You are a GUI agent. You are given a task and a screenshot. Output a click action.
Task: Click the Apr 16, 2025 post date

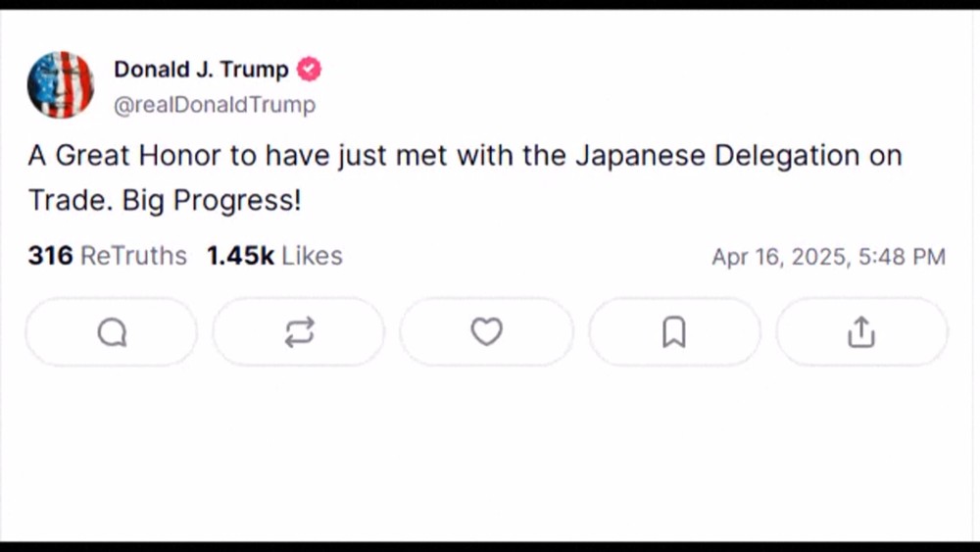(779, 257)
